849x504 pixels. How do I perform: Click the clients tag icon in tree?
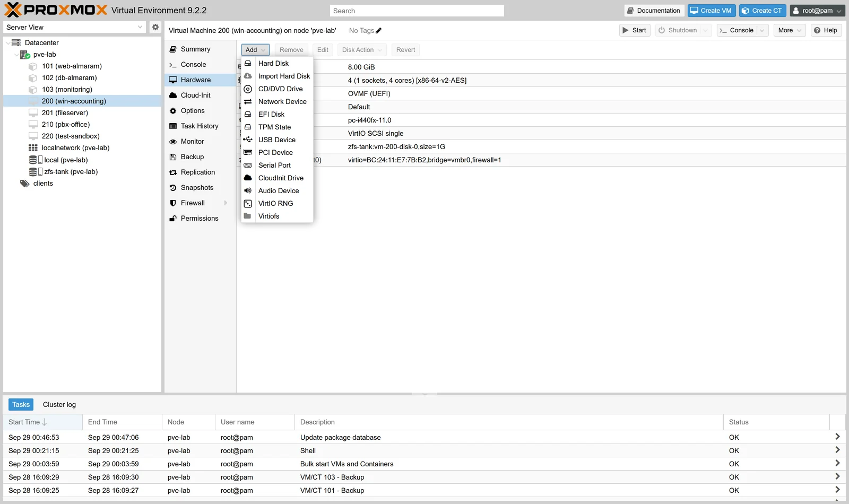click(25, 184)
